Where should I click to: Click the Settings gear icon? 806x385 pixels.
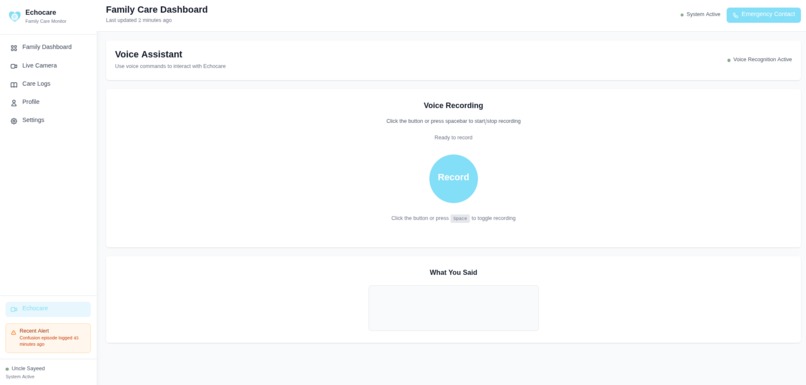[x=14, y=121]
